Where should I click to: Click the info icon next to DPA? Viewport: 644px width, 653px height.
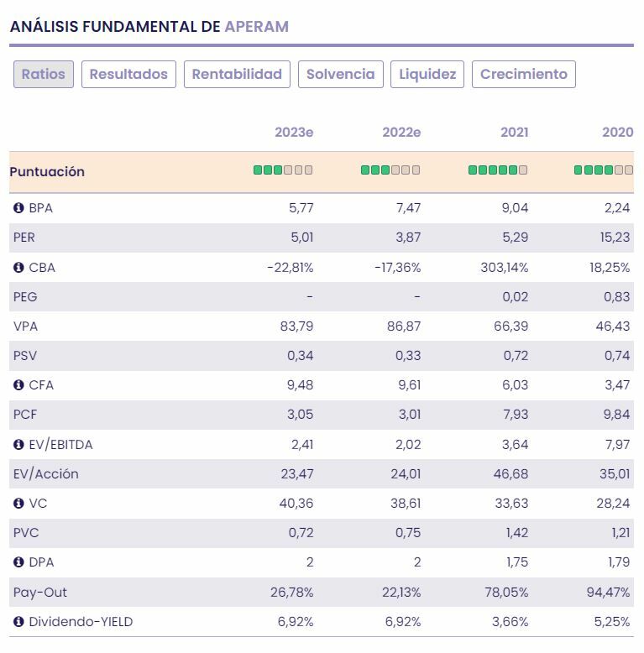18,562
